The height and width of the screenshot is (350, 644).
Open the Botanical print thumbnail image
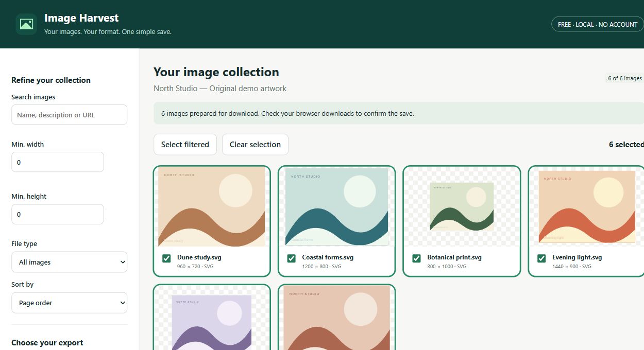[462, 207]
